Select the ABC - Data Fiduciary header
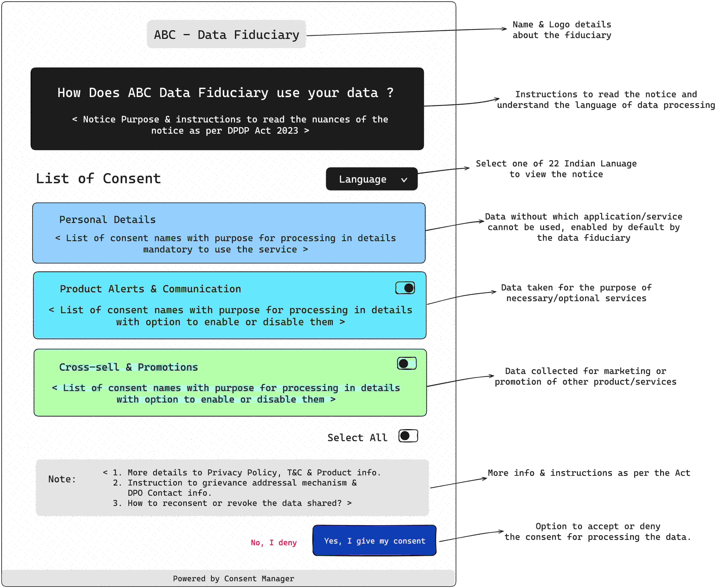This screenshot has width=717, height=588. [226, 35]
